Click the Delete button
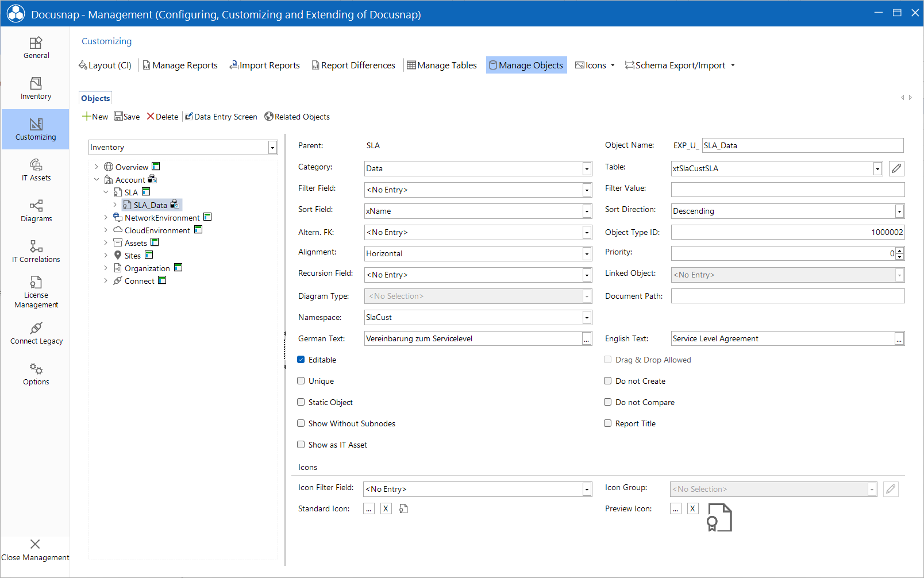The width and height of the screenshot is (924, 578). coord(163,117)
